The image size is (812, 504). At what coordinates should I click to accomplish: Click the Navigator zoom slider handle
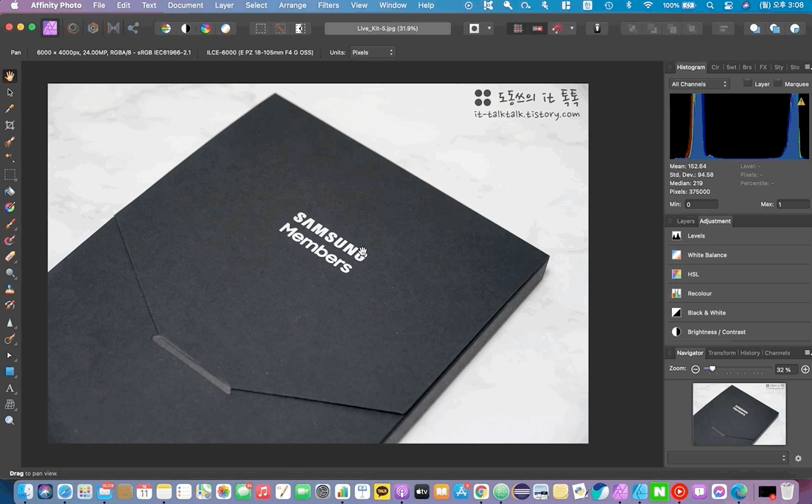(713, 368)
